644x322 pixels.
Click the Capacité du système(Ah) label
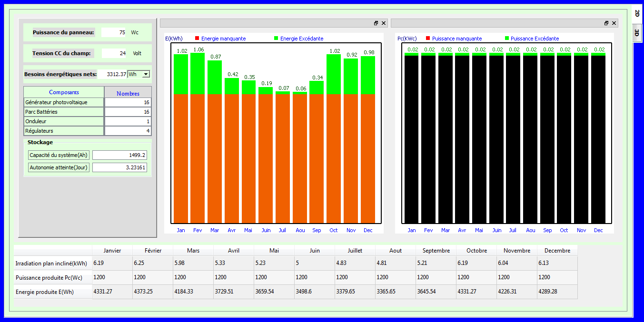(x=59, y=155)
